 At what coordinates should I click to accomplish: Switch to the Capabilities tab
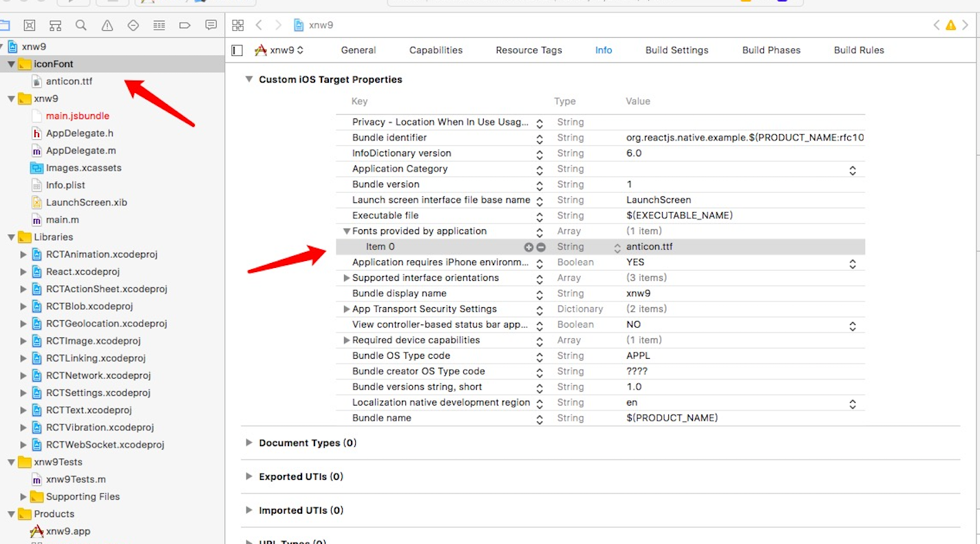(436, 50)
